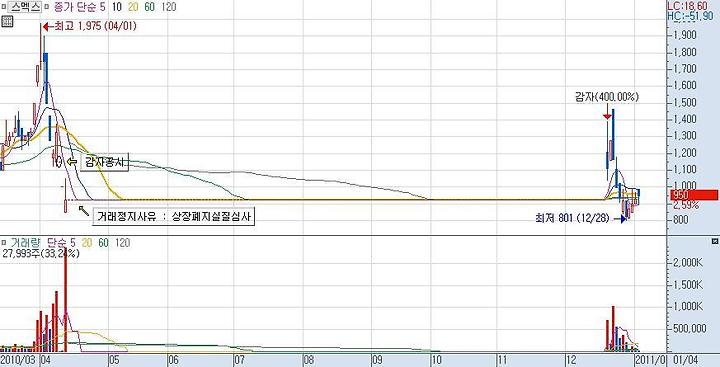Click the 27,993주(33.24%) volume value
Screen dimensions: 720x367
coord(40,253)
